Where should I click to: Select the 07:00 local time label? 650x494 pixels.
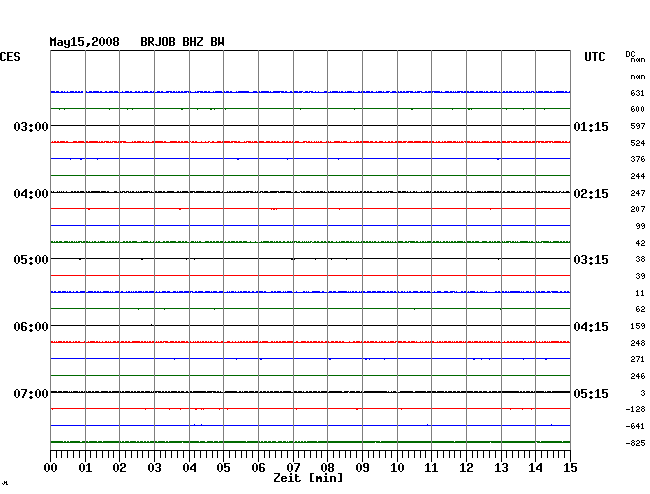click(x=31, y=393)
